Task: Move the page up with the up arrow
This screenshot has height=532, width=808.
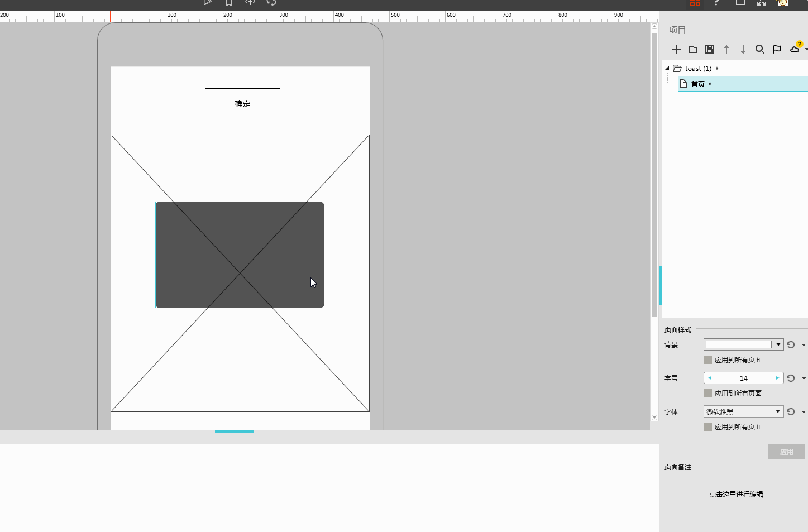Action: coord(726,49)
